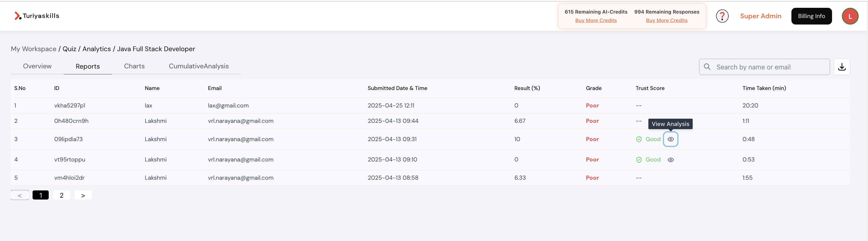Screen dimensions: 868x241
Task: Click the download reports icon
Action: (x=842, y=67)
